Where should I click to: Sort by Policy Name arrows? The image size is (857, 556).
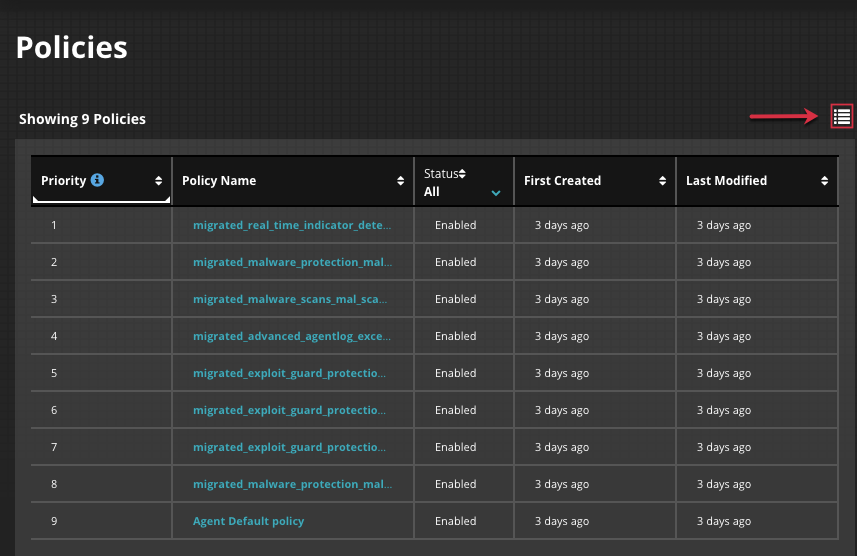click(x=401, y=181)
